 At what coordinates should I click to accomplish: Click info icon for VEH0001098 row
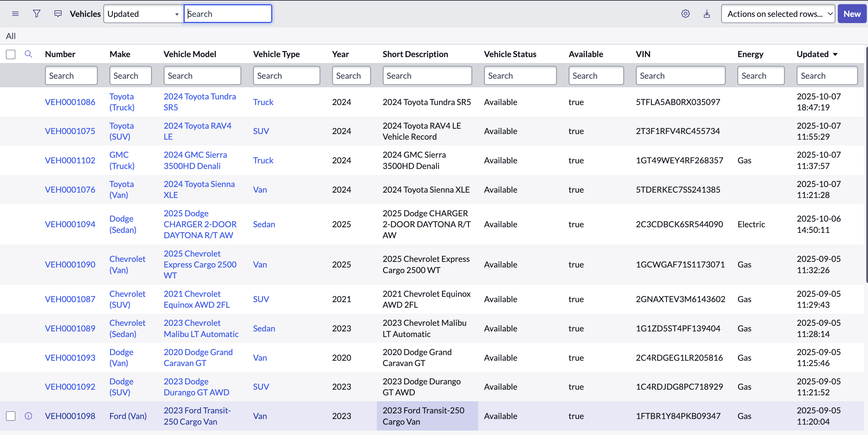point(28,416)
